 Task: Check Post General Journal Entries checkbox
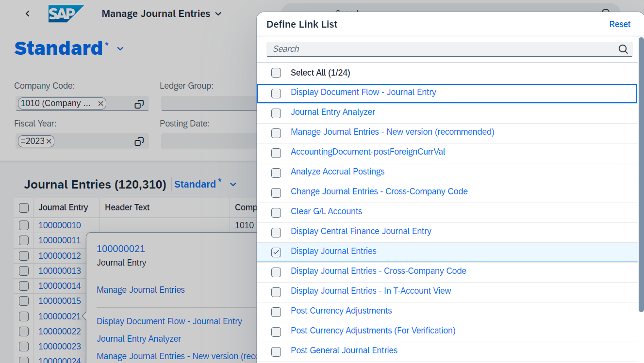tap(276, 351)
